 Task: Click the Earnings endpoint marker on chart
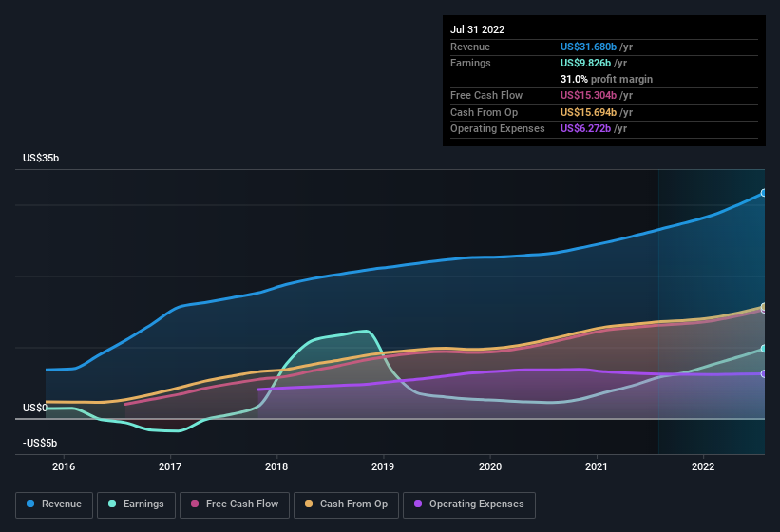coord(764,349)
